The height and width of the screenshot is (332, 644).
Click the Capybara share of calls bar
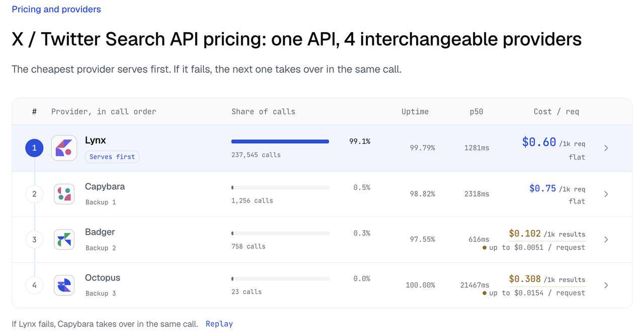point(281,187)
